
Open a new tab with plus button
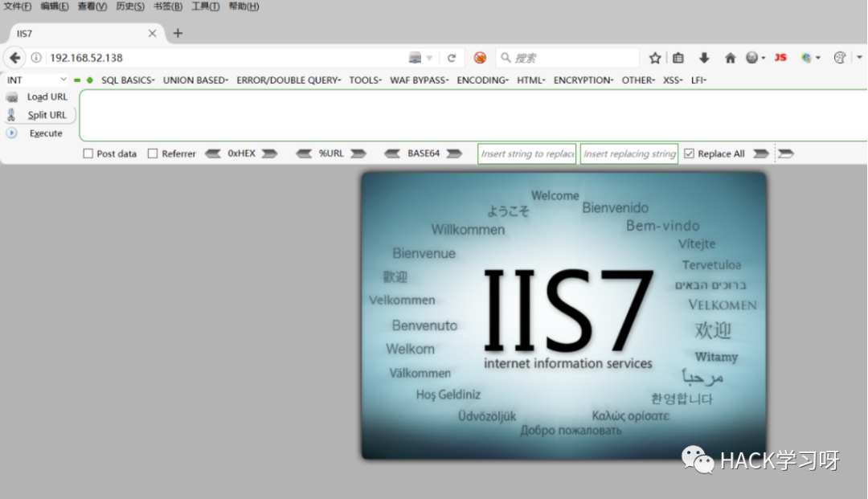(178, 33)
